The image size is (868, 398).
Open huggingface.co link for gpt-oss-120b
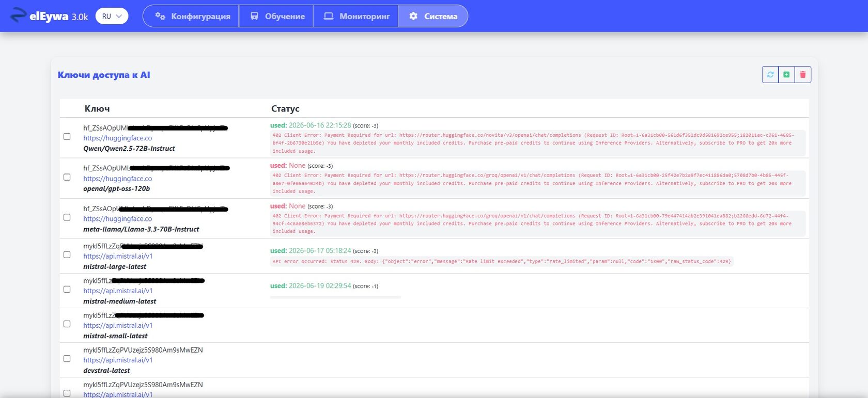pos(117,179)
